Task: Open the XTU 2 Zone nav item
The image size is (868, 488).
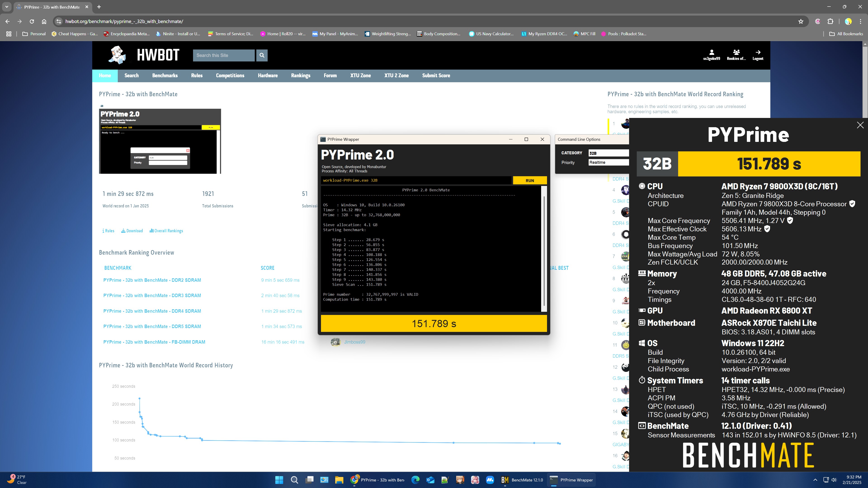Action: coord(396,75)
